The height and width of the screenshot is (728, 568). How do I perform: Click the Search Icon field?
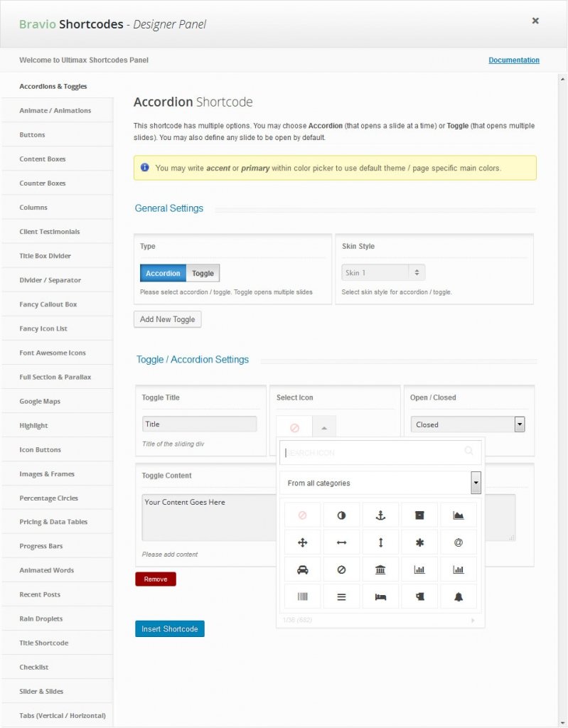click(x=373, y=452)
